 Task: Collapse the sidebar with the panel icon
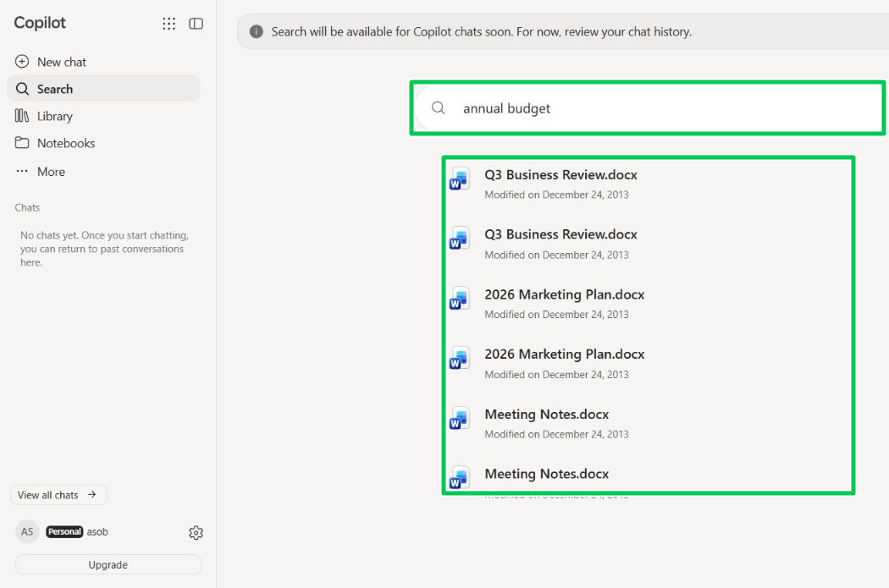click(x=196, y=23)
